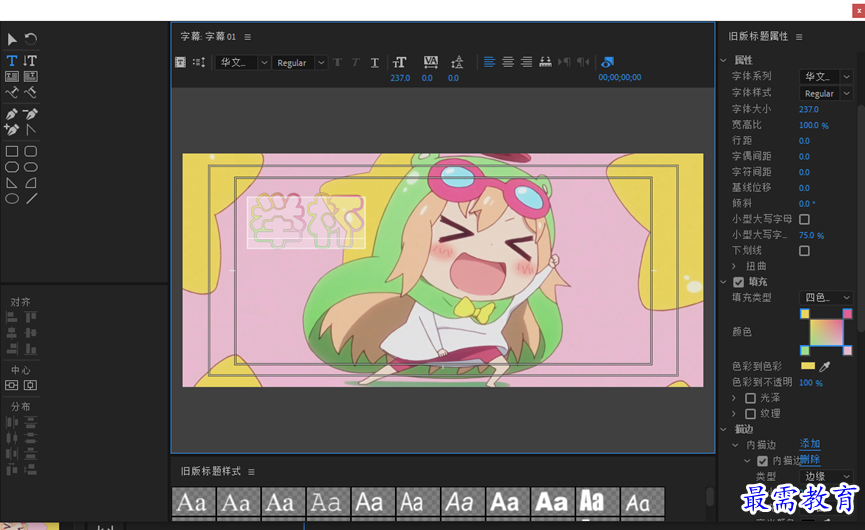865x530 pixels.
Task: Select the Vertical Type tool
Action: click(x=30, y=60)
